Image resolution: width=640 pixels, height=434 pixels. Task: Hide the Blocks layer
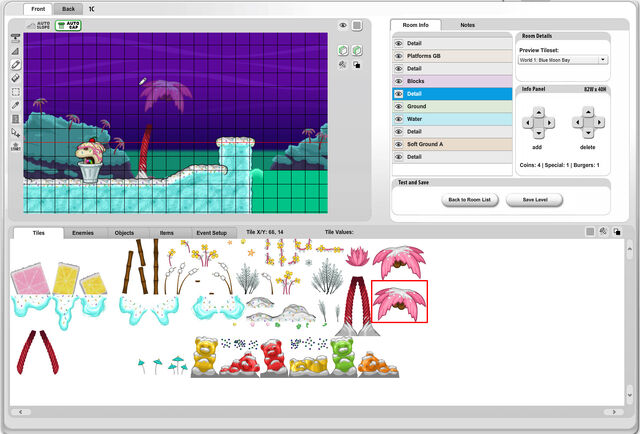click(399, 81)
